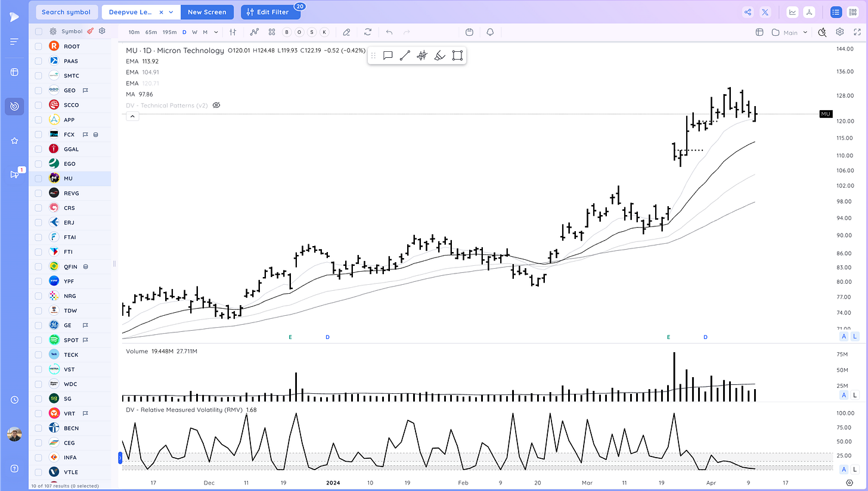Open the symbol column settings gear
This screenshot has width=868, height=491.
pos(102,31)
